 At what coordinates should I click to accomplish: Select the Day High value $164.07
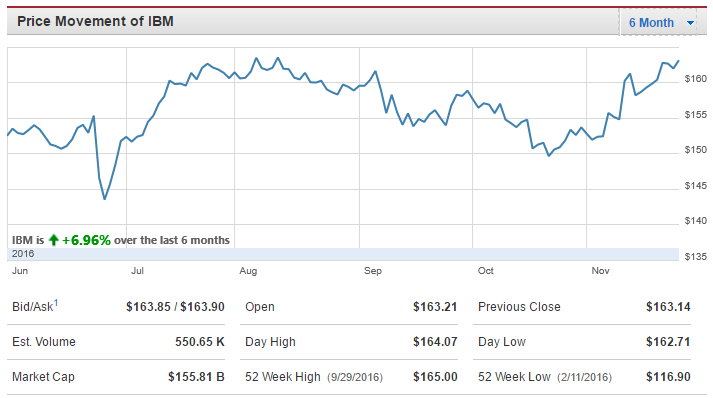pos(435,342)
